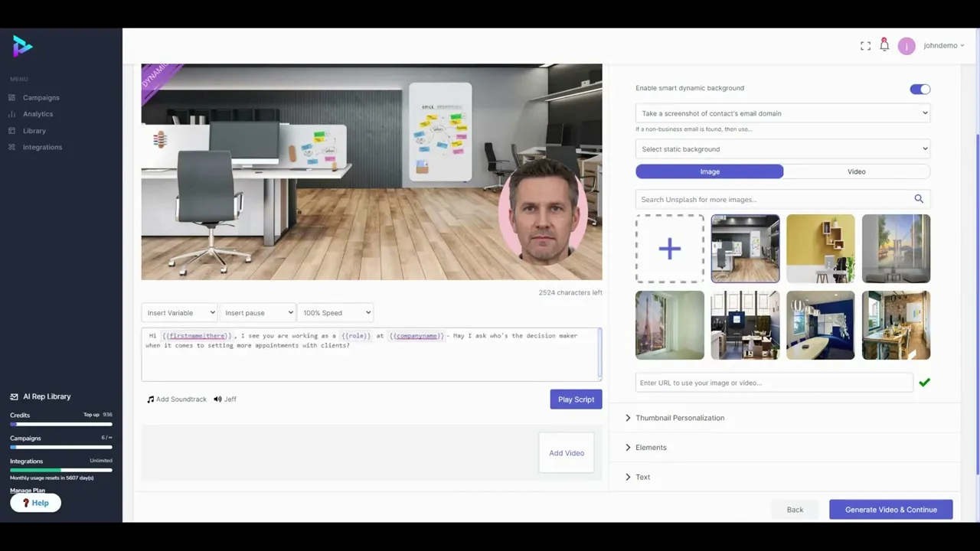
Task: Click the Back button
Action: [x=795, y=510]
